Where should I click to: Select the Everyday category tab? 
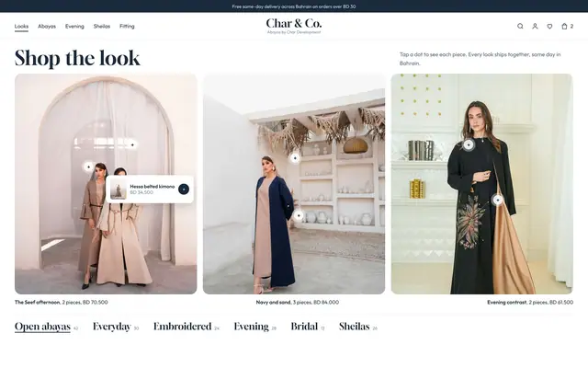point(112,327)
